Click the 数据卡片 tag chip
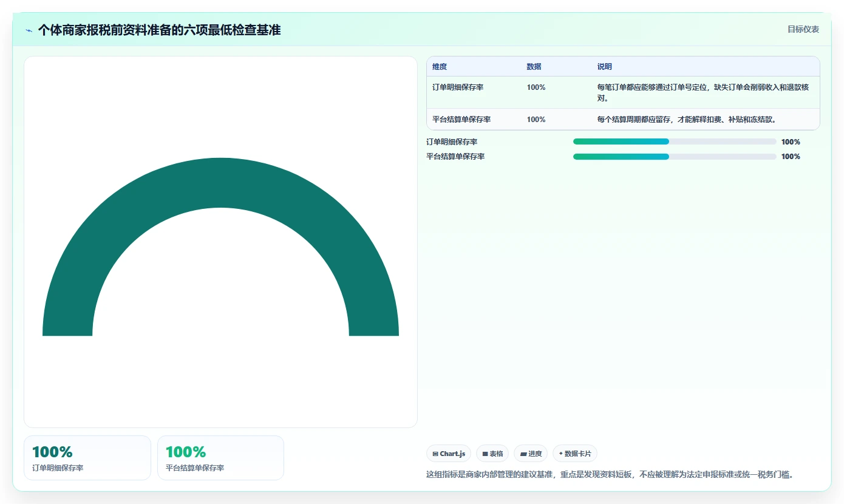 575,454
